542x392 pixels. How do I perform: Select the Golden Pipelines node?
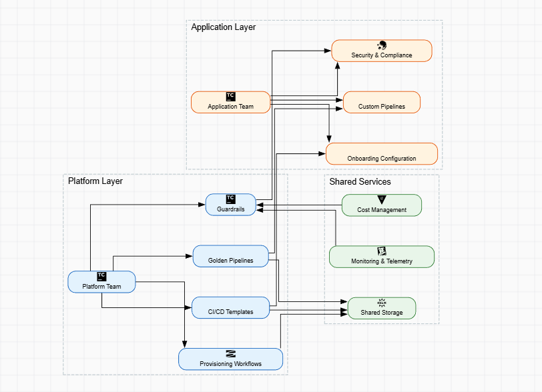[x=230, y=256]
